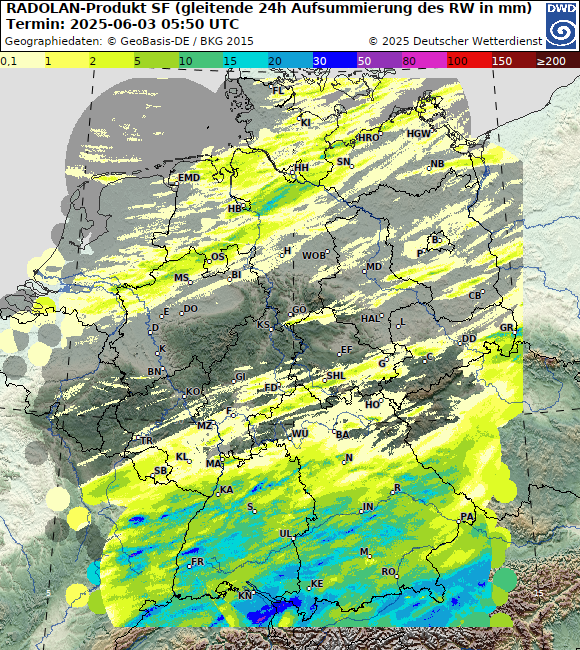580x650 pixels.
Task: Select the 50 mm purple legend swatch
Action: point(379,61)
